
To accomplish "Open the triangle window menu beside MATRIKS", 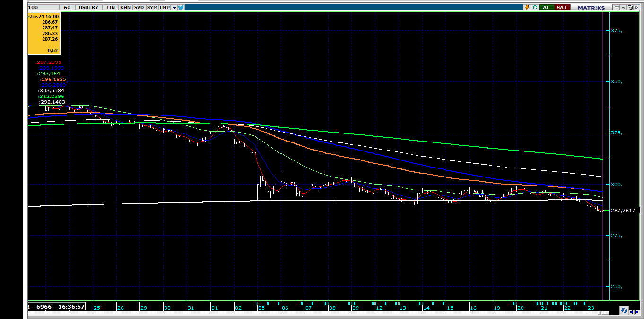I will click(617, 8).
